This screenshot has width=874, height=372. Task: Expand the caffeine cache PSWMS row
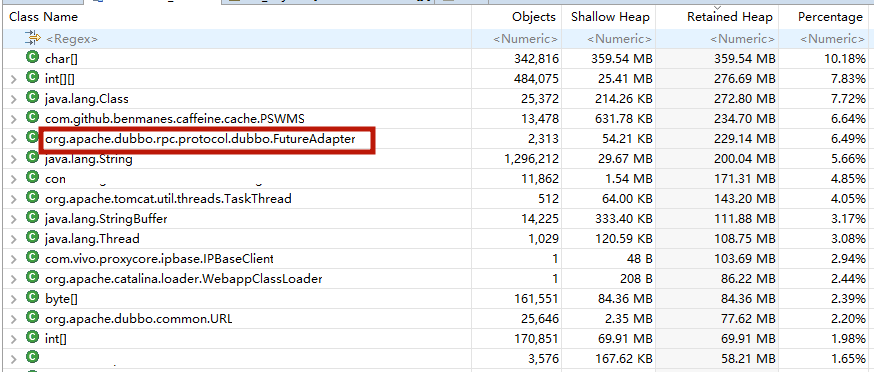[x=14, y=119]
